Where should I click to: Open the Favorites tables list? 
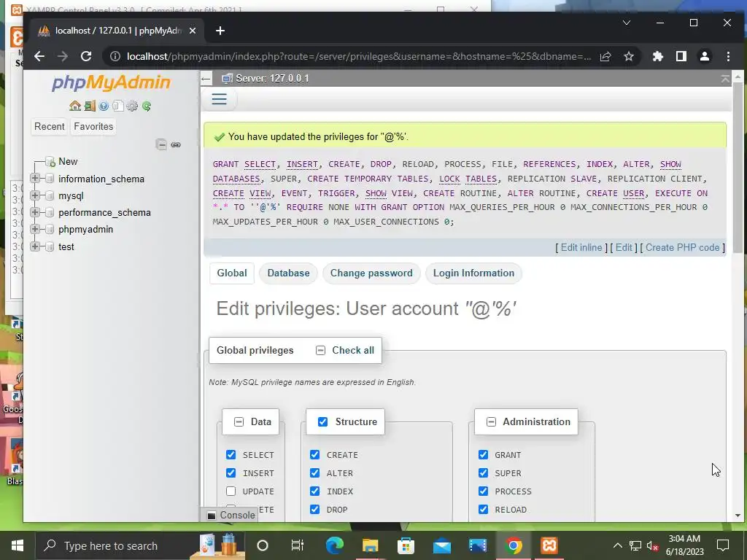(x=93, y=127)
